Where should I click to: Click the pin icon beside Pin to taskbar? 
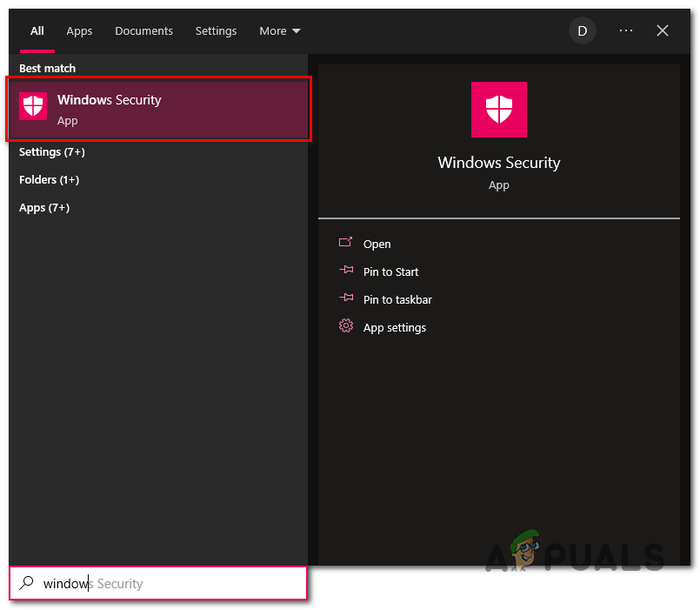(346, 298)
